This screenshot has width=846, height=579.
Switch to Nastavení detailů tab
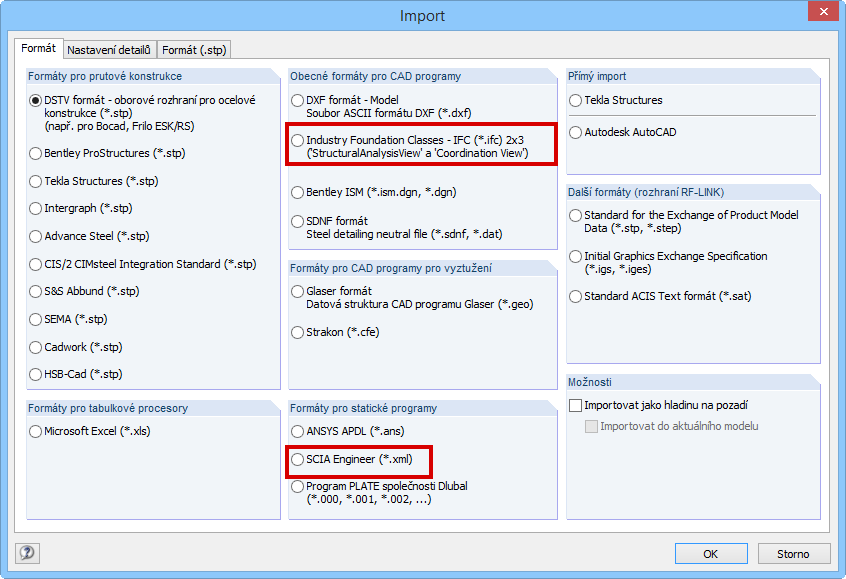tap(109, 49)
